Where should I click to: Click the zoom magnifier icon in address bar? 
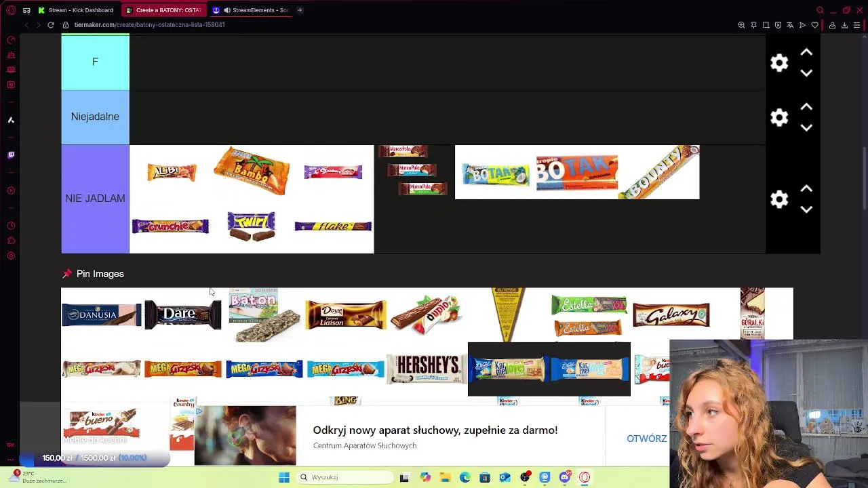[741, 25]
